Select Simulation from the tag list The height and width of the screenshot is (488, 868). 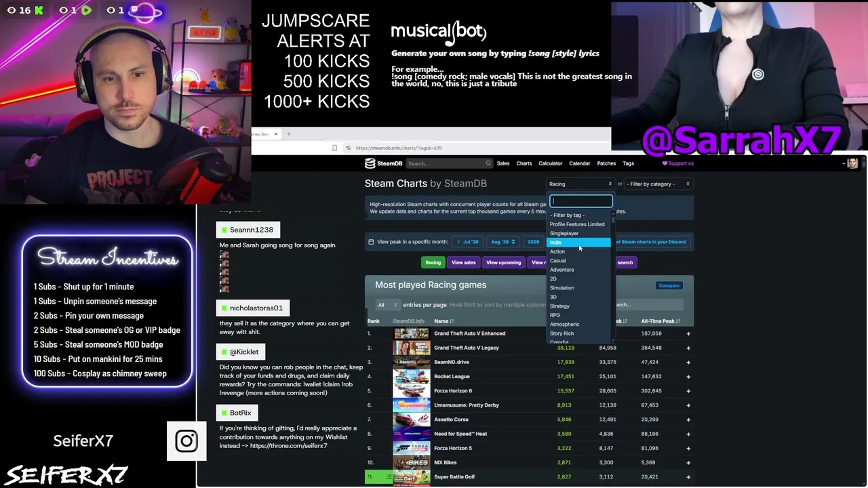pyautogui.click(x=578, y=288)
